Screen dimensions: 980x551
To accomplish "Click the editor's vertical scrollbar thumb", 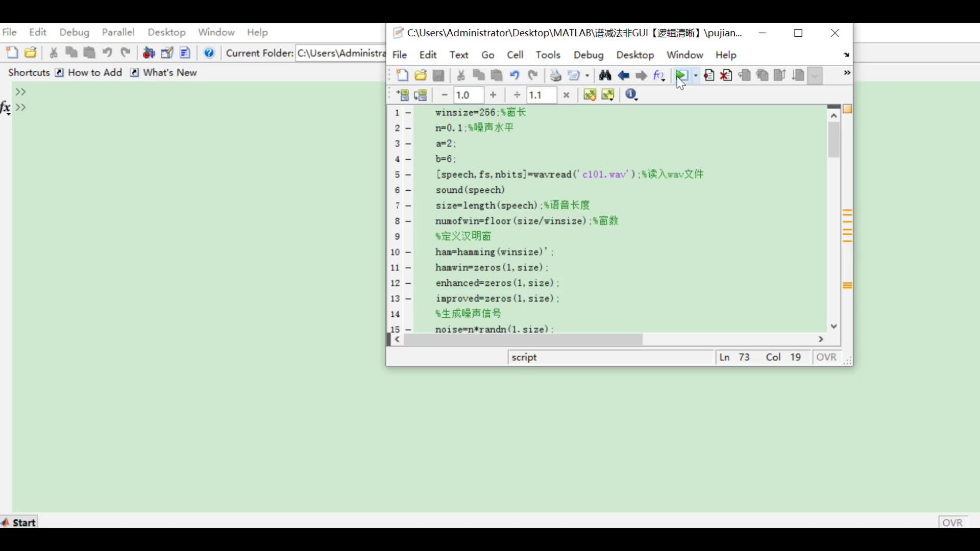I will [x=834, y=140].
